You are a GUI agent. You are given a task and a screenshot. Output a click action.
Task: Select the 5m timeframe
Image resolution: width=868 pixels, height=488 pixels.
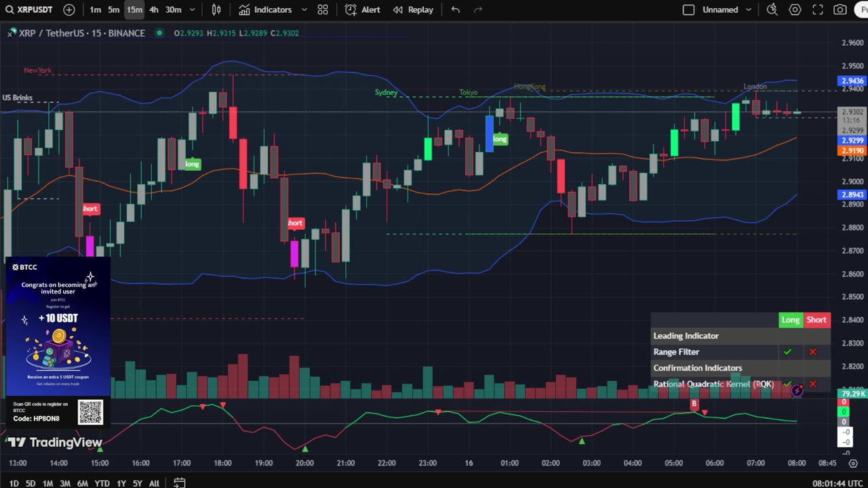(x=114, y=9)
